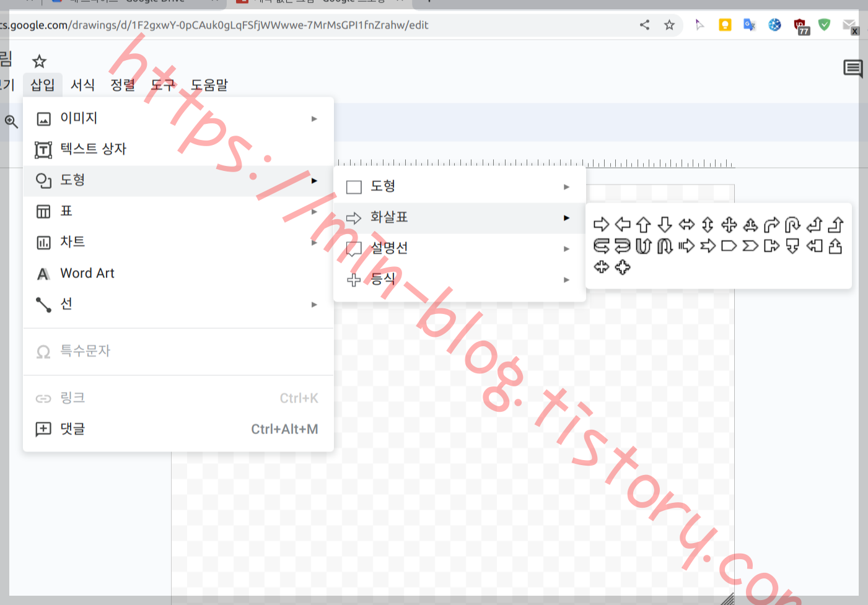The image size is (868, 605).
Task: Select the notched right arrow shape
Action: tap(708, 246)
